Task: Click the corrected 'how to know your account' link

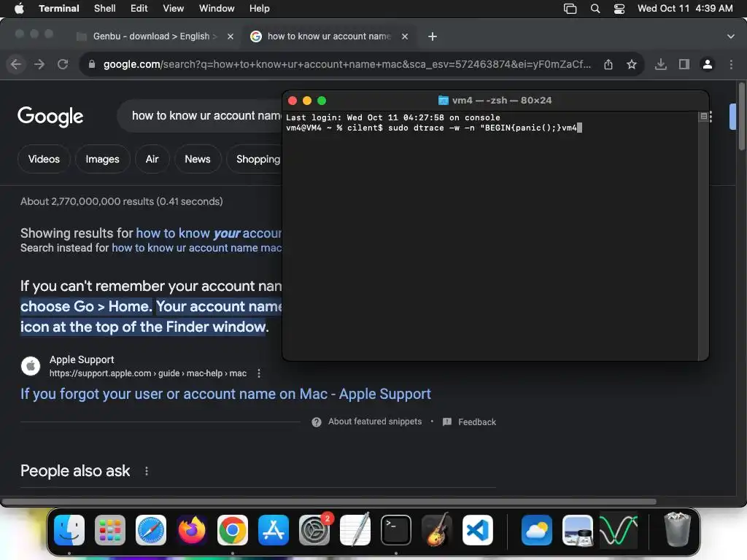Action: pos(209,233)
